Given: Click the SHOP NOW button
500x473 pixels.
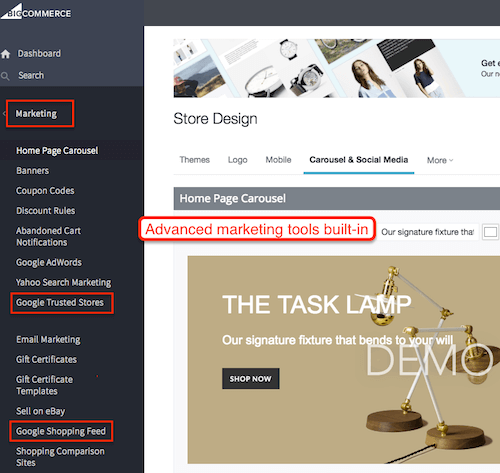Looking at the screenshot, I should coord(251,379).
